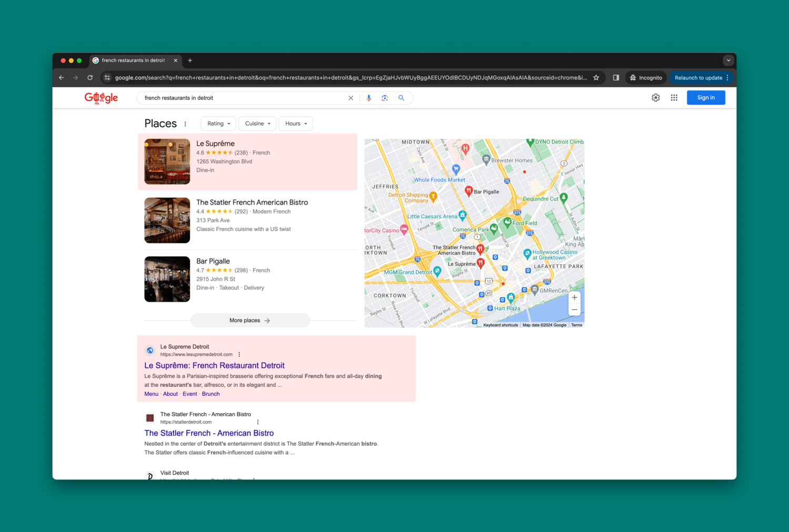Expand the Hours filter dropdown
This screenshot has width=789, height=532.
coord(296,124)
